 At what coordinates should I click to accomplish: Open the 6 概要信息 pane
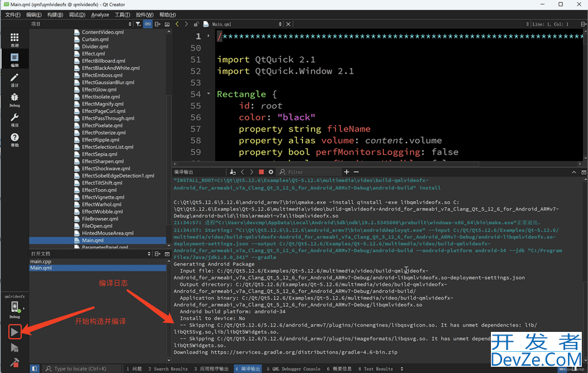coord(339,369)
